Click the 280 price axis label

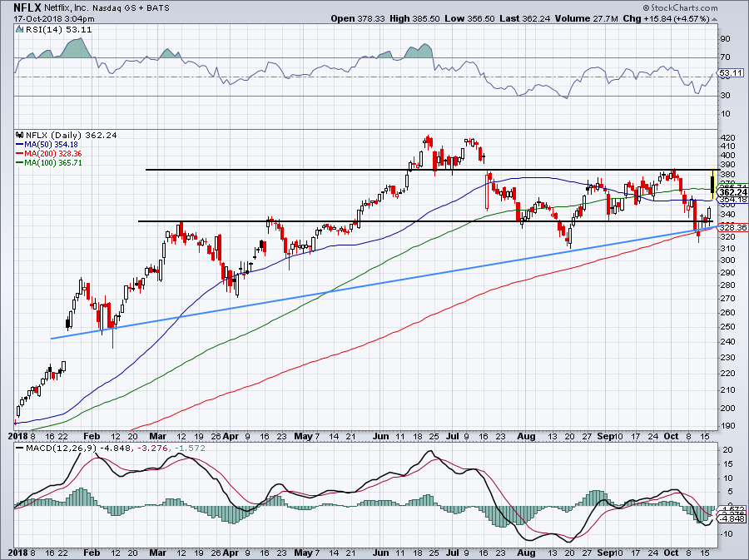point(728,285)
